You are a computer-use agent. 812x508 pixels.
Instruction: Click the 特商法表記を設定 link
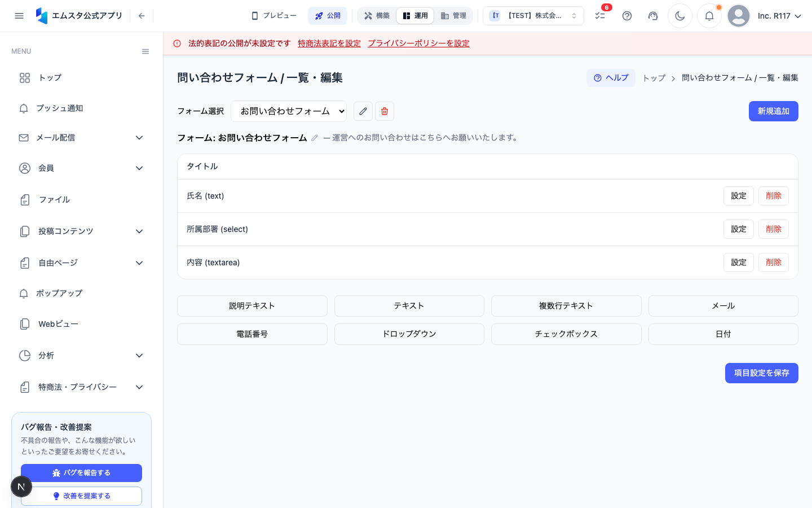(329, 43)
